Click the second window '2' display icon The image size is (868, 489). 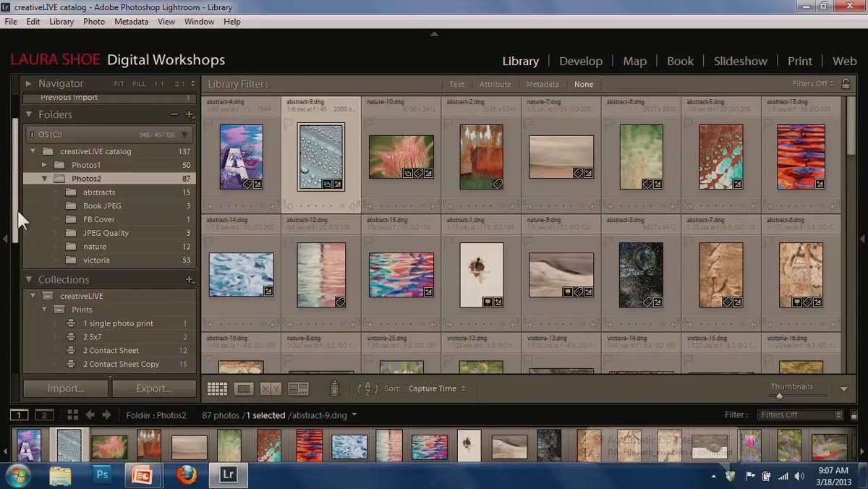click(45, 415)
